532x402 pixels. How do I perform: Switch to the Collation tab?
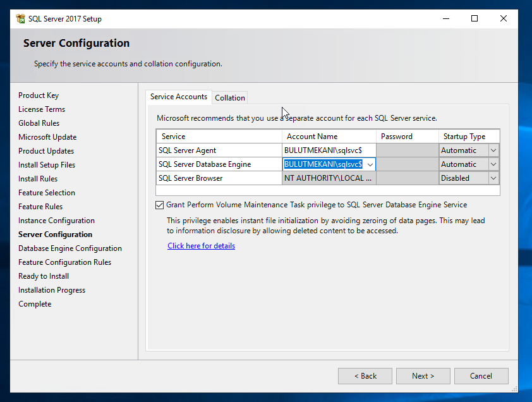point(230,98)
